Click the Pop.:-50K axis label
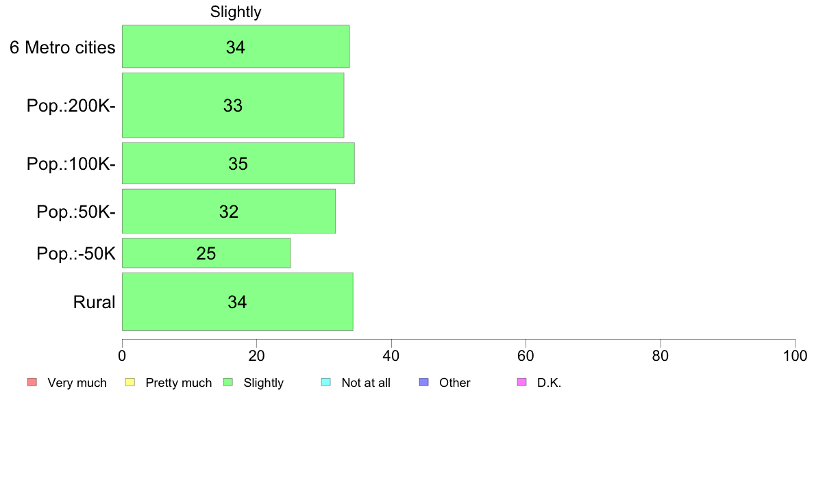The width and height of the screenshot is (814, 504). coord(76,253)
